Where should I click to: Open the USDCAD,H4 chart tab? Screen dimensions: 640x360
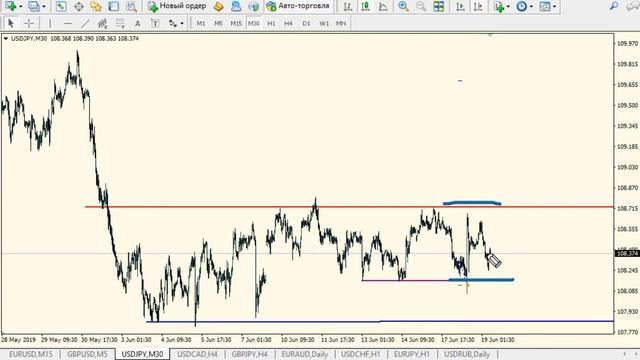(197, 354)
